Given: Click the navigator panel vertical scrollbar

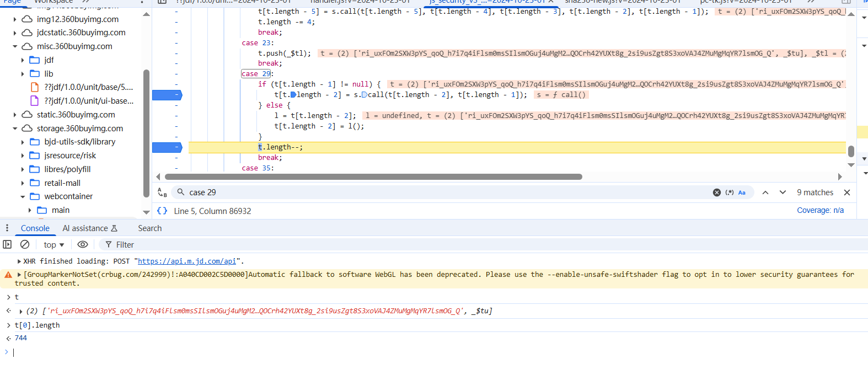Looking at the screenshot, I should coord(146,132).
